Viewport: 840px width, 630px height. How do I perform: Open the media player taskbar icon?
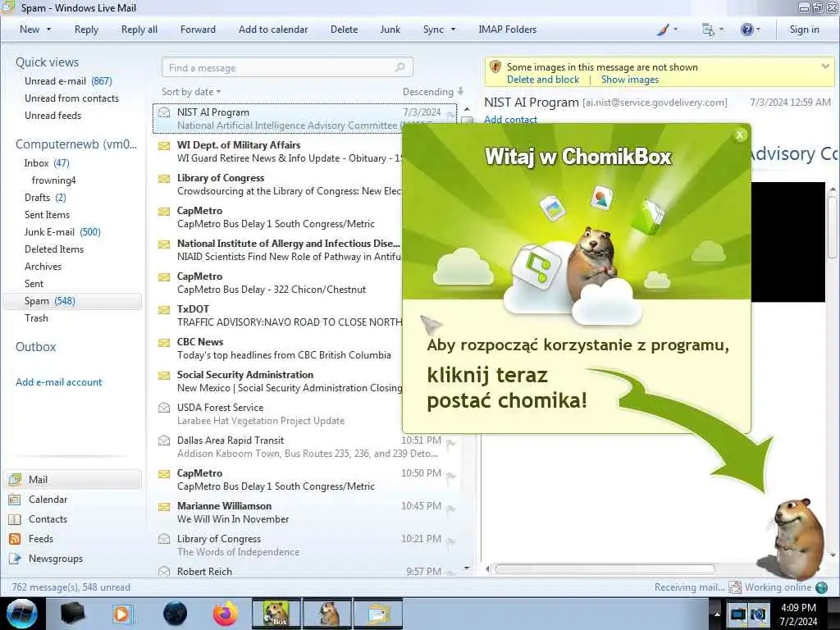(121, 614)
